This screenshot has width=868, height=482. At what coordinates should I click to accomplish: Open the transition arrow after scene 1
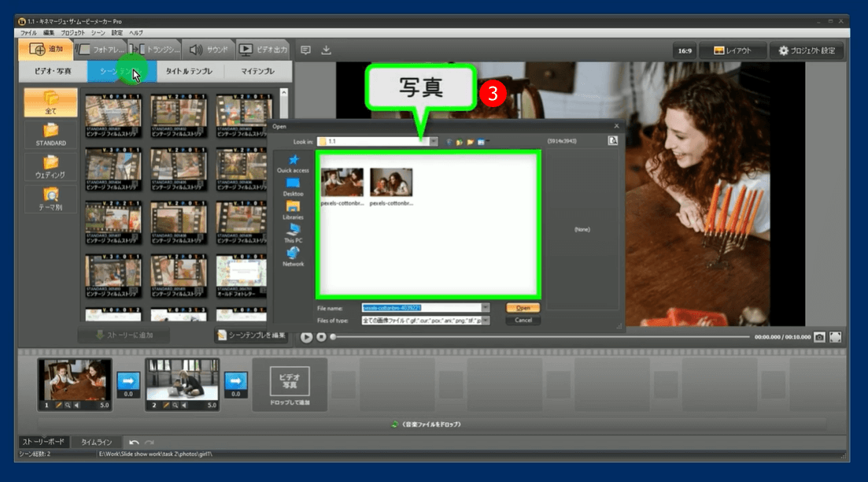click(128, 380)
